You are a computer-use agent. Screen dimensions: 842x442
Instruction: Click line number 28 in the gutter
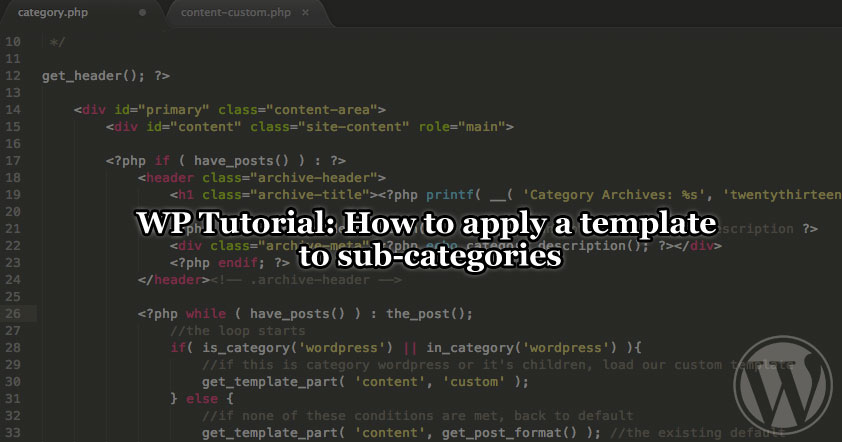13,347
